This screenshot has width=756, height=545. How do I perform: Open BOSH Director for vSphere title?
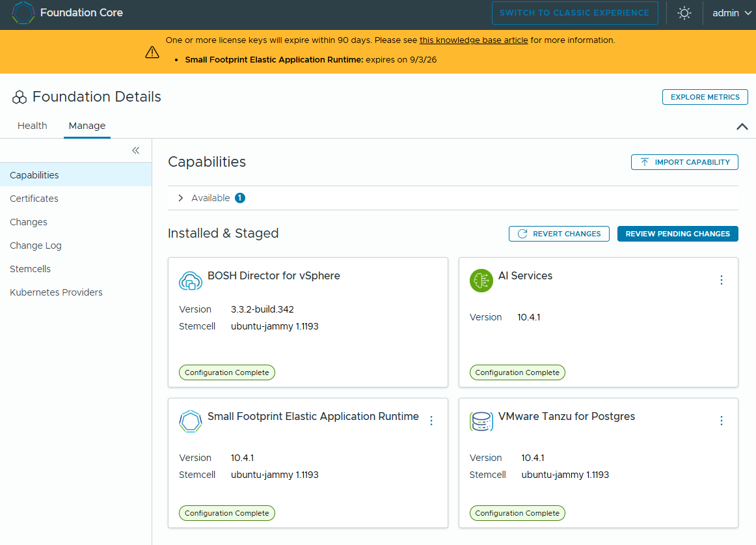coord(273,275)
